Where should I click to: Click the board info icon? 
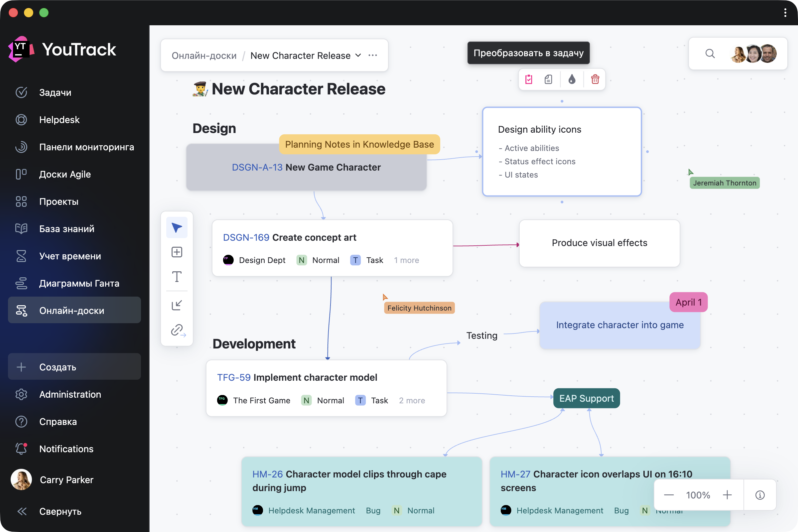(760, 495)
